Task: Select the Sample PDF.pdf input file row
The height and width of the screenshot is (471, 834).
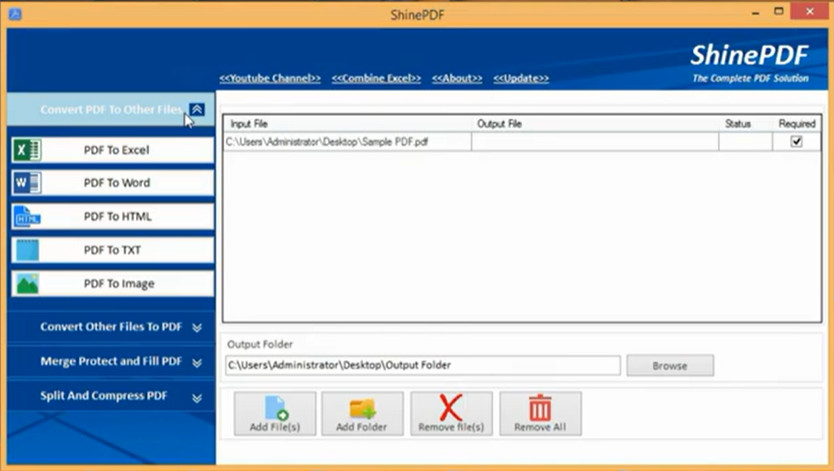Action: (x=348, y=142)
